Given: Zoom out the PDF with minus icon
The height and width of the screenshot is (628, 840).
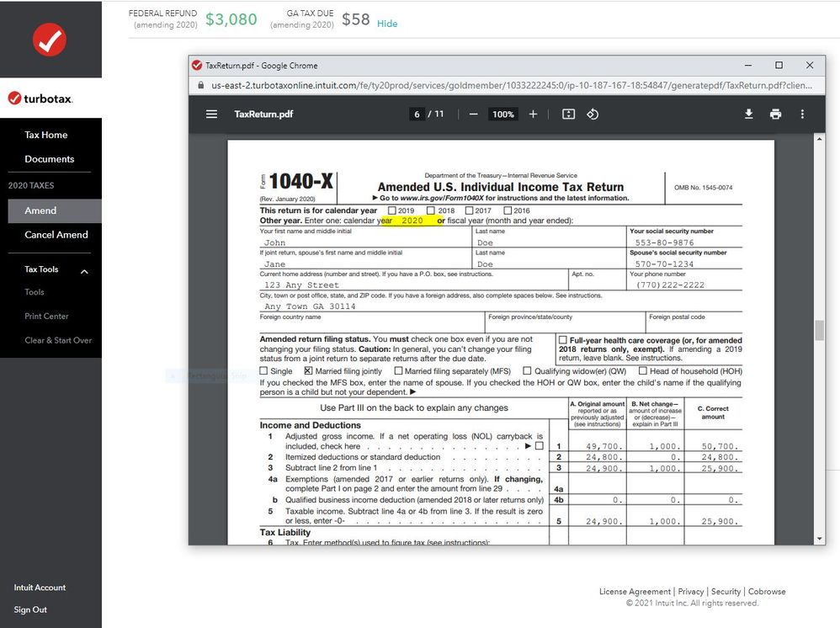Looking at the screenshot, I should (x=473, y=114).
